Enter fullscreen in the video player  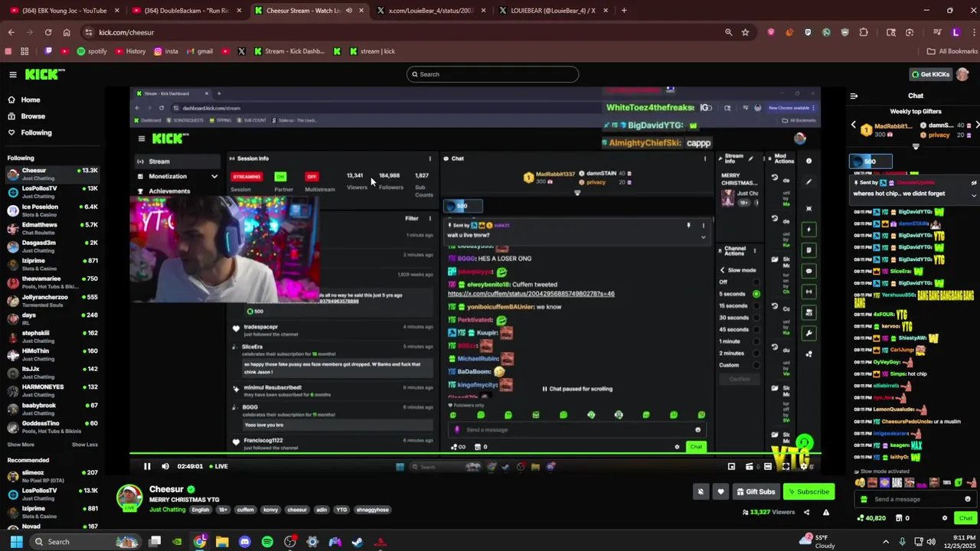[786, 466]
